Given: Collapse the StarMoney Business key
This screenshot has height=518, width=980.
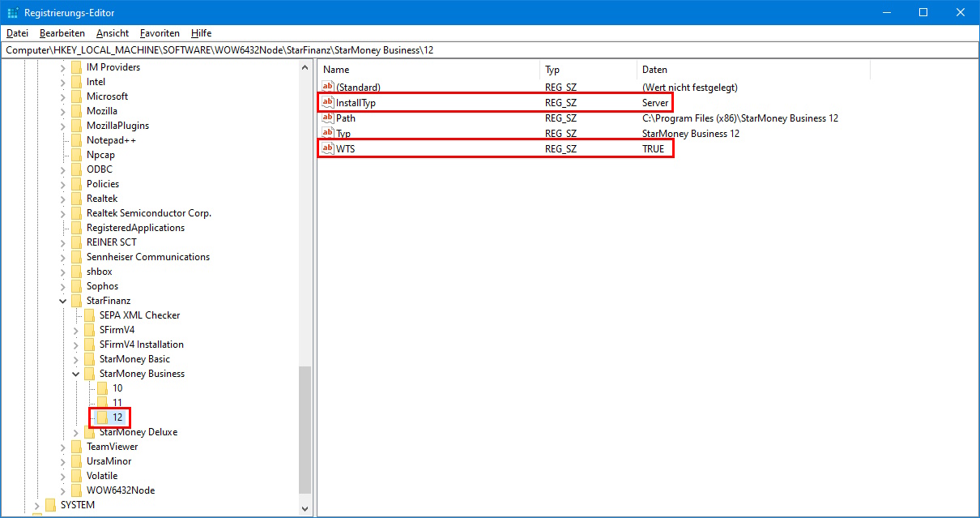Looking at the screenshot, I should point(76,374).
